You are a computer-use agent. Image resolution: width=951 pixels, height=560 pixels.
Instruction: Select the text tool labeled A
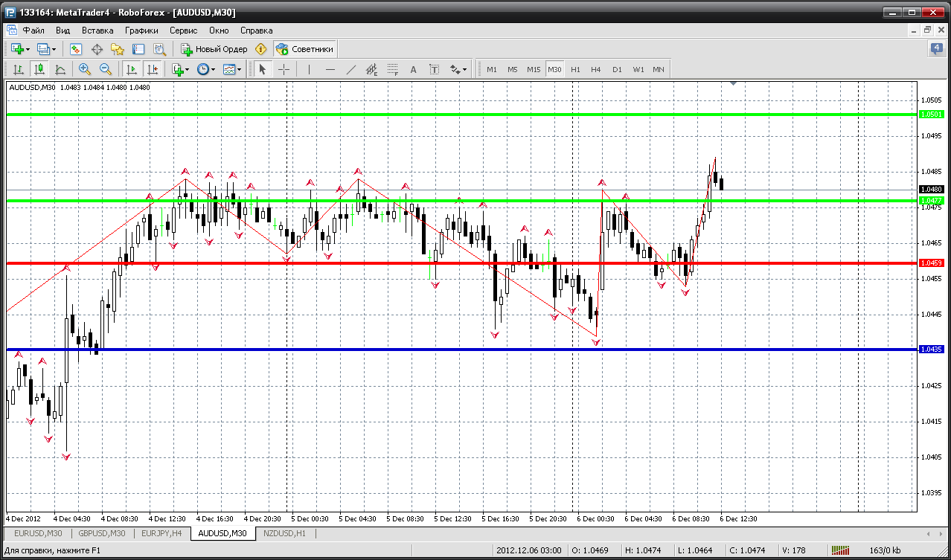(x=414, y=69)
